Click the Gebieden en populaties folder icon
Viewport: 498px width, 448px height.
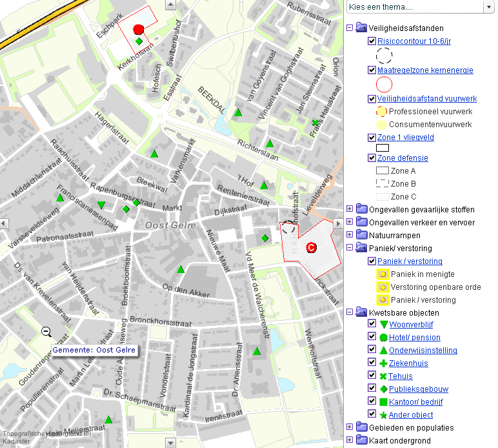point(361,427)
